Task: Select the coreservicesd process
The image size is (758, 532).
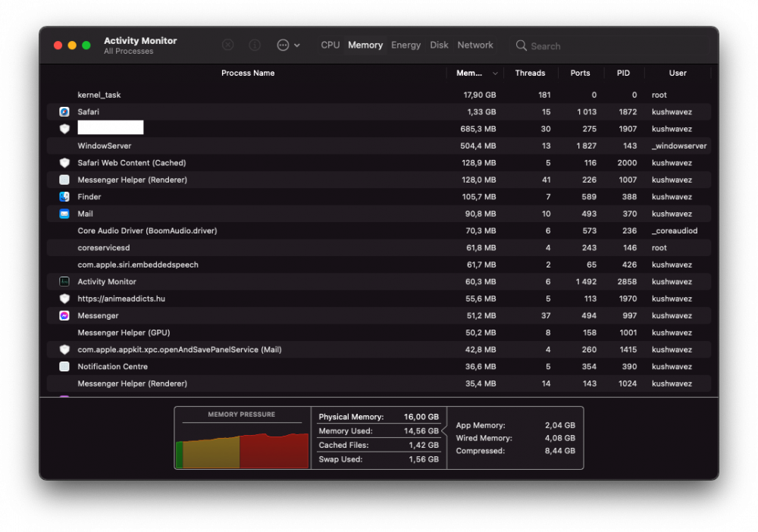Action: [103, 247]
